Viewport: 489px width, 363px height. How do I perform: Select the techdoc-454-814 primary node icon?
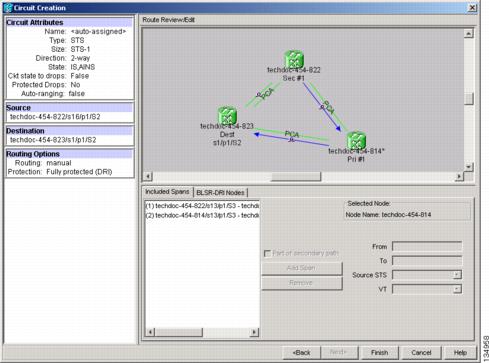point(356,140)
